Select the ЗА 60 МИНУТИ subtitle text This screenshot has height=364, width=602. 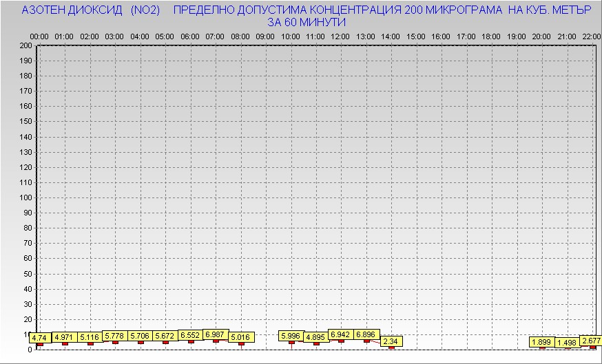coord(306,22)
